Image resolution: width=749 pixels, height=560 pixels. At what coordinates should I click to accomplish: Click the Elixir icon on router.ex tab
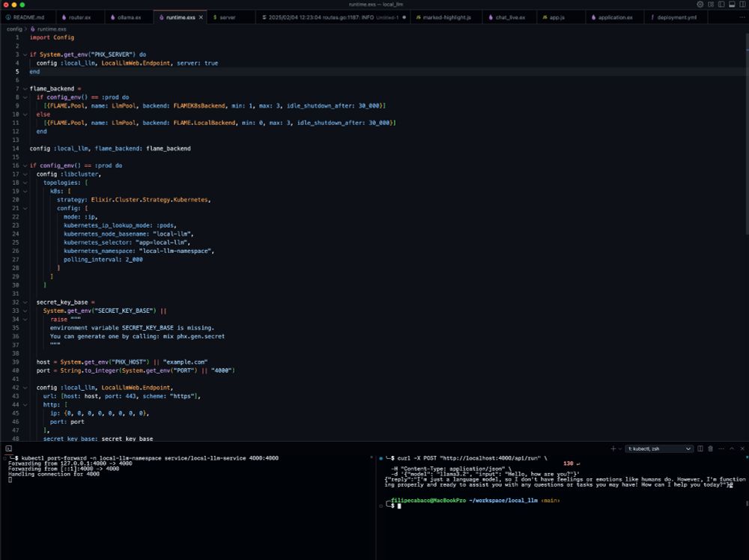(x=64, y=17)
